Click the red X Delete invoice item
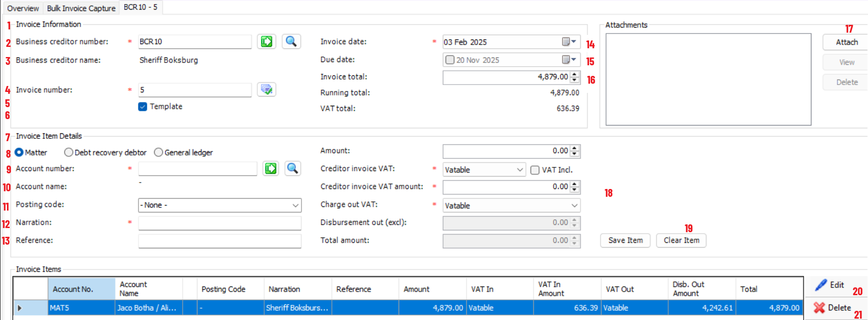868x320 pixels. pyautogui.click(x=832, y=308)
